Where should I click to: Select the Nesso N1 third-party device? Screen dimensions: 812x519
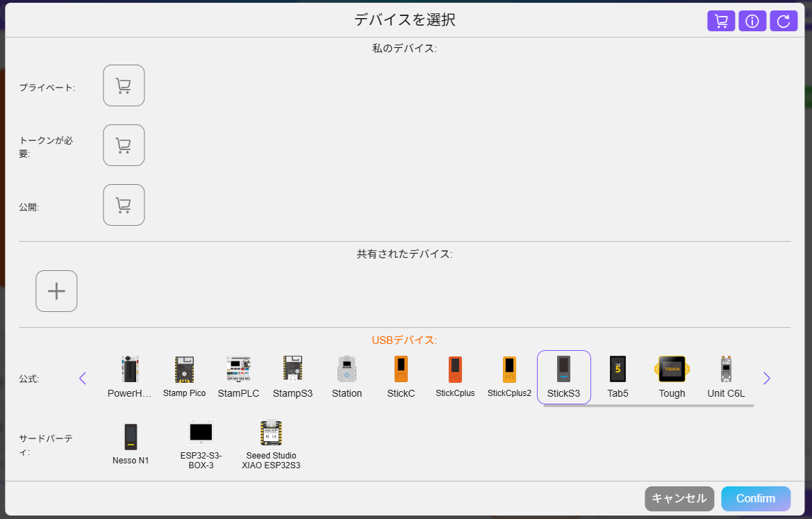131,443
